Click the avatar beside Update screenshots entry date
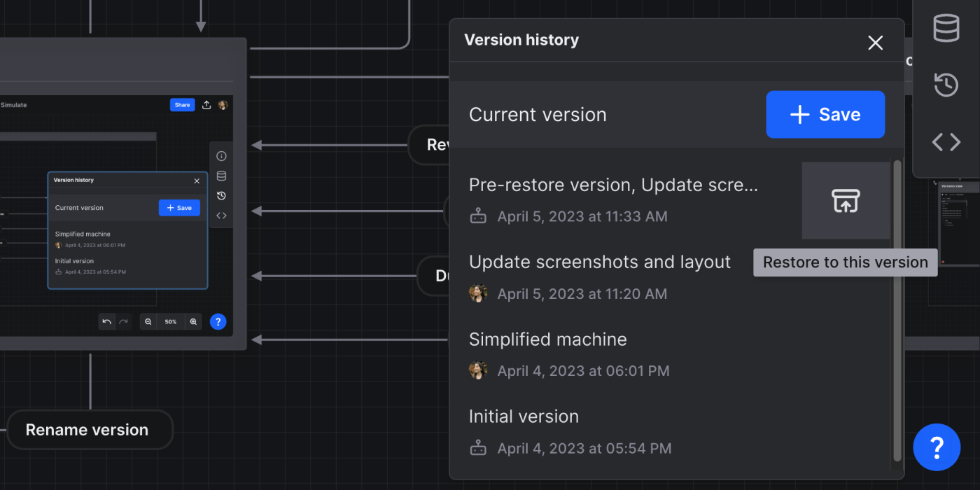The image size is (980, 490). point(478,293)
